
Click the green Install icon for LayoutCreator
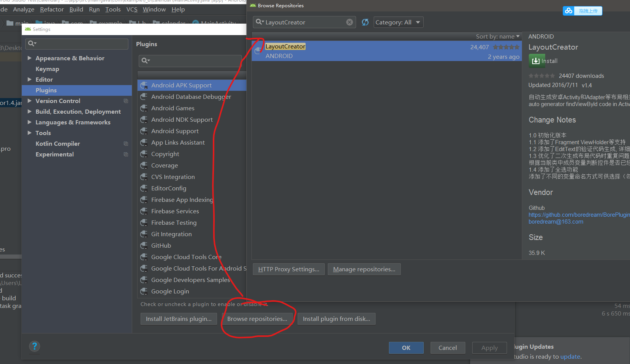click(x=536, y=61)
